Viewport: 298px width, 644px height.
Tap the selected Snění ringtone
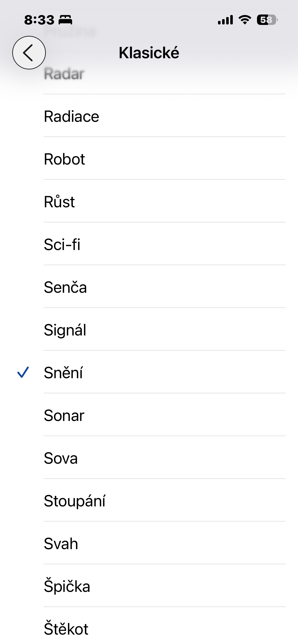[63, 373]
